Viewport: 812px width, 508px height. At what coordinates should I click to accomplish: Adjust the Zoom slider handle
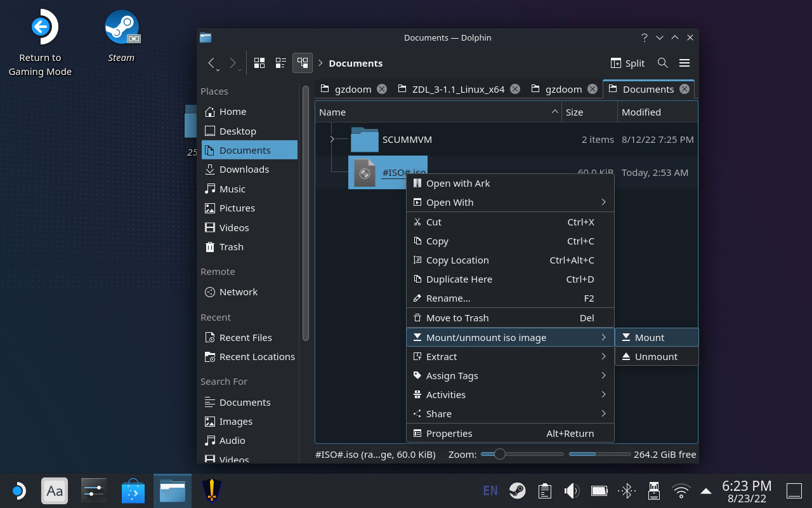pyautogui.click(x=500, y=454)
